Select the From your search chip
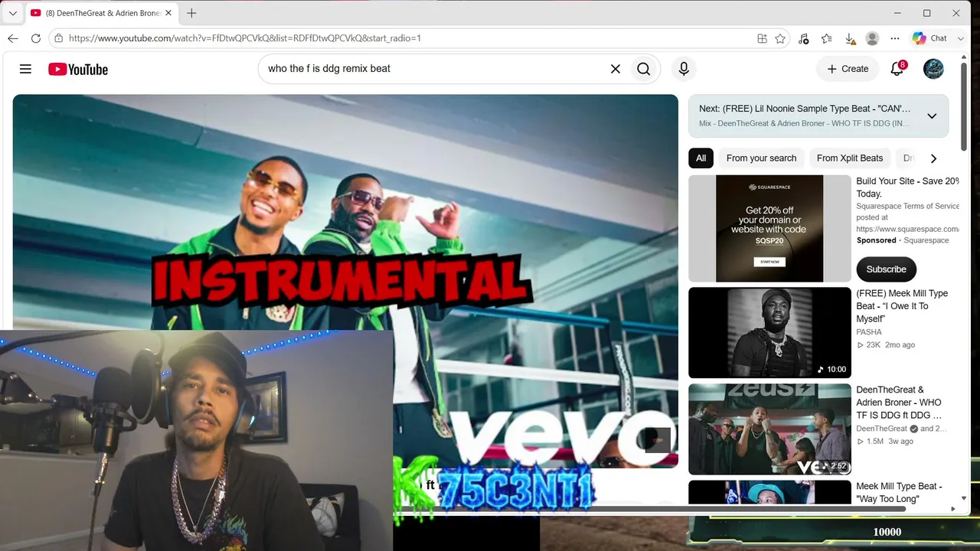980x551 pixels. pos(761,158)
